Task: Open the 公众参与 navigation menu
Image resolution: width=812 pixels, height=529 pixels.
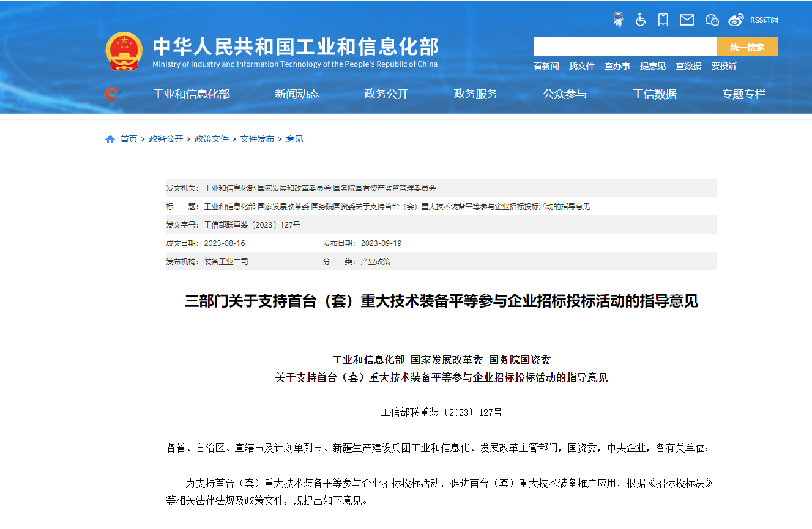Action: point(565,94)
